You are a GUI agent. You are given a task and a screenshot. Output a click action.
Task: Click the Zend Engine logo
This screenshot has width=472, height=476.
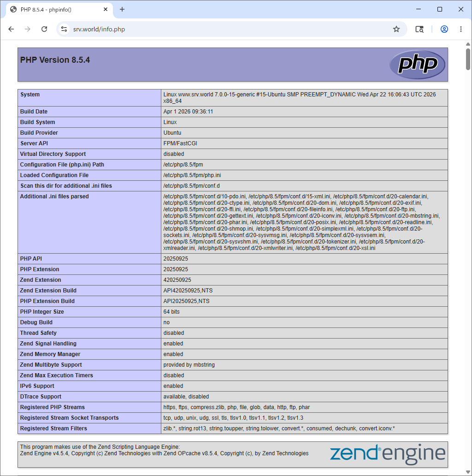[388, 454]
